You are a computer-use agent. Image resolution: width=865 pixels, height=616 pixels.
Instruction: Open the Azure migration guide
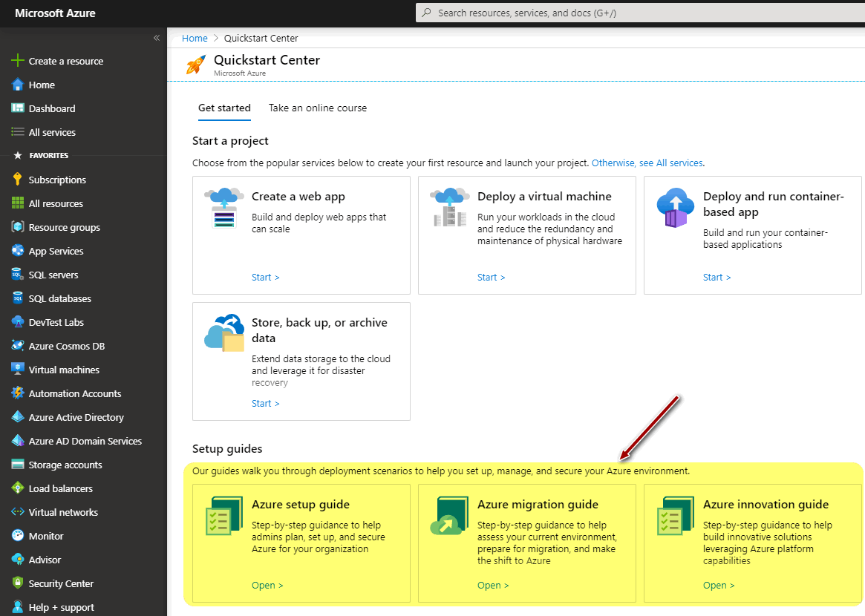click(x=492, y=585)
